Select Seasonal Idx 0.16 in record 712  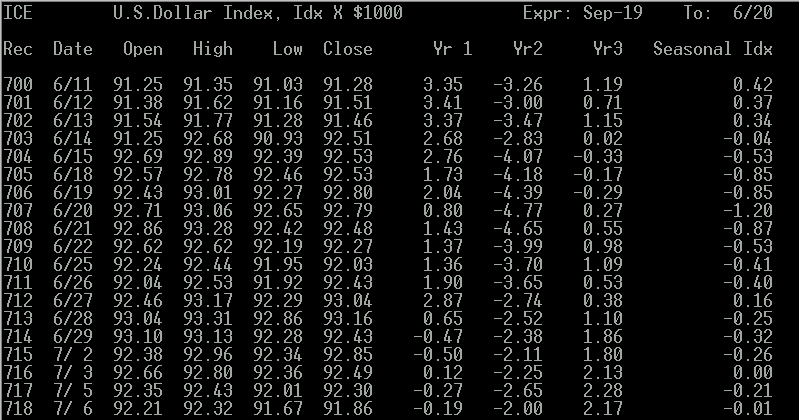pyautogui.click(x=753, y=300)
